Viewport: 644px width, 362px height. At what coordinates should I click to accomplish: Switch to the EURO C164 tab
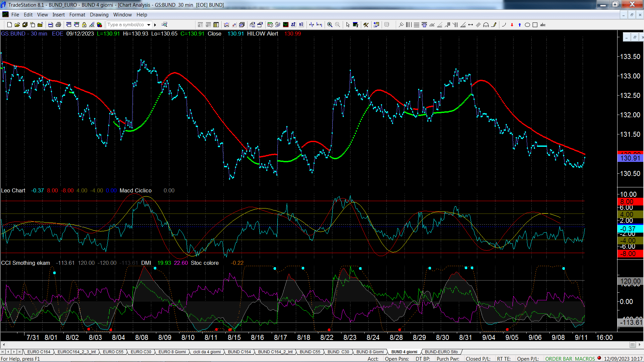tap(39, 352)
